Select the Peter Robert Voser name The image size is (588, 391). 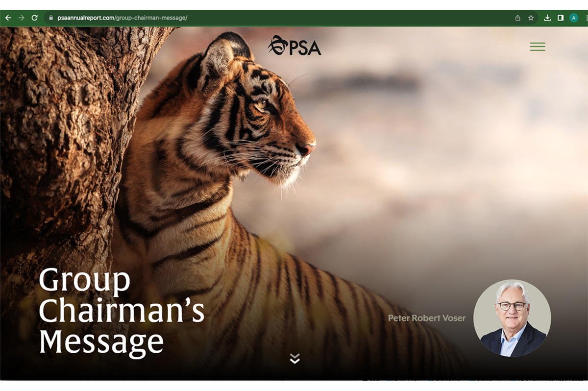(427, 318)
